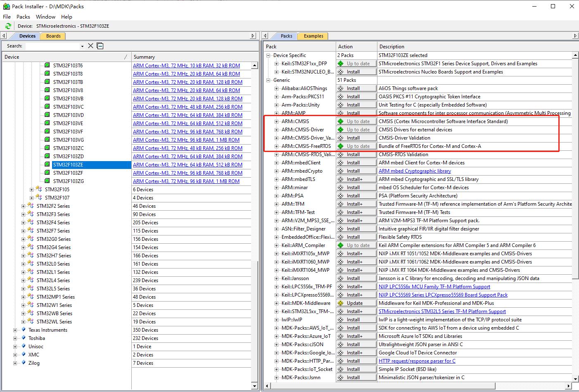Viewport: 579px width, 392px height.
Task: Select STM32F103ZG chip icon
Action: [x=47, y=181]
